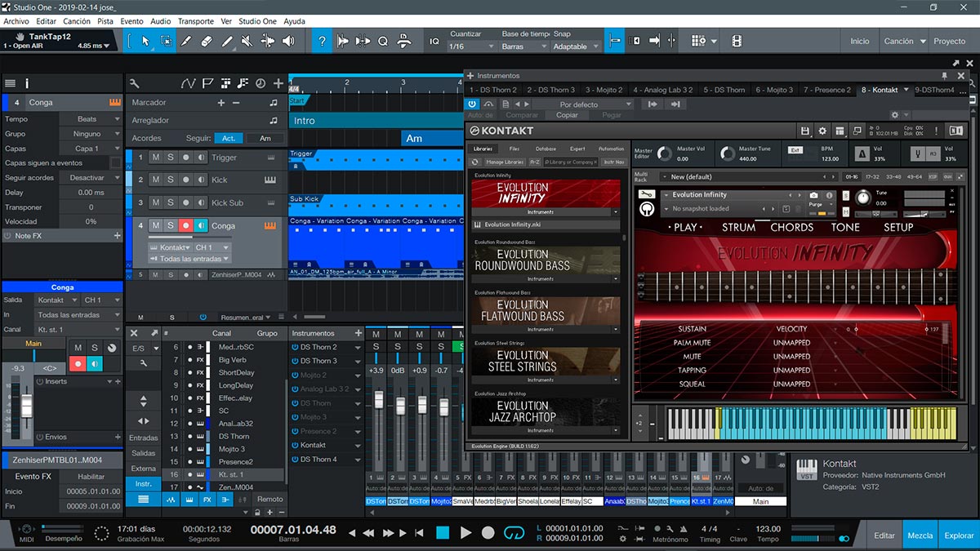Viewport: 980px width, 551px height.
Task: Click Kontakt metronome icon
Action: click(862, 154)
